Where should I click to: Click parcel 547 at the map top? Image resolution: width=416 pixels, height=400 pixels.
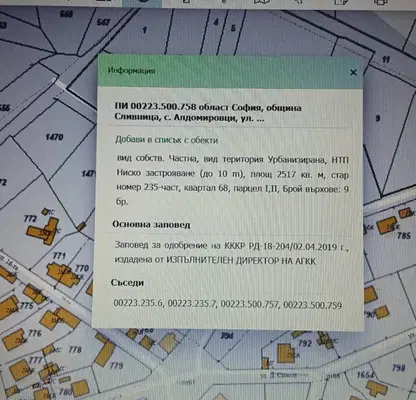tap(103, 22)
